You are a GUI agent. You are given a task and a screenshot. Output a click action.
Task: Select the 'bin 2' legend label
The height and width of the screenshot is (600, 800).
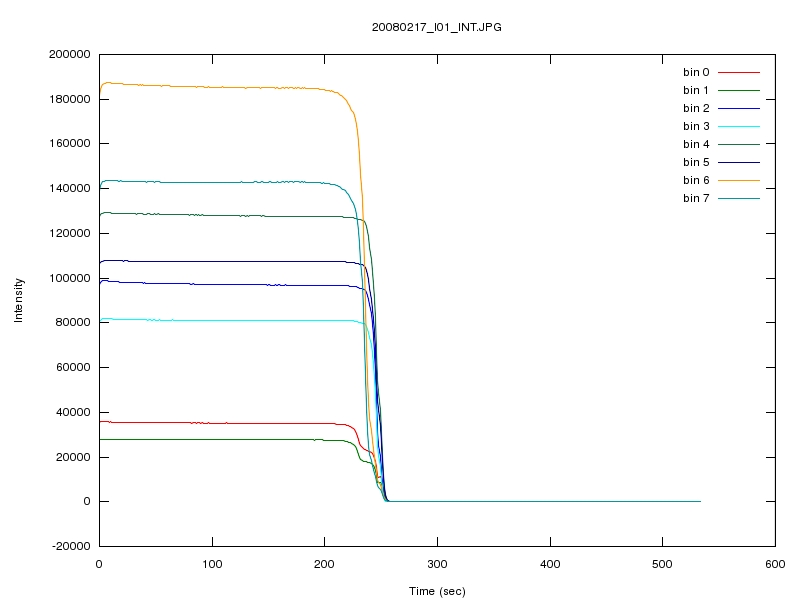click(x=696, y=108)
